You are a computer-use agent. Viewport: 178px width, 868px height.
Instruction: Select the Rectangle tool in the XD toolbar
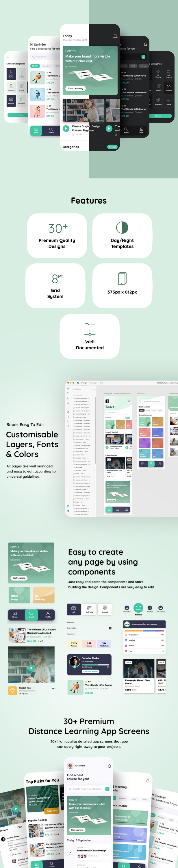[68, 393]
